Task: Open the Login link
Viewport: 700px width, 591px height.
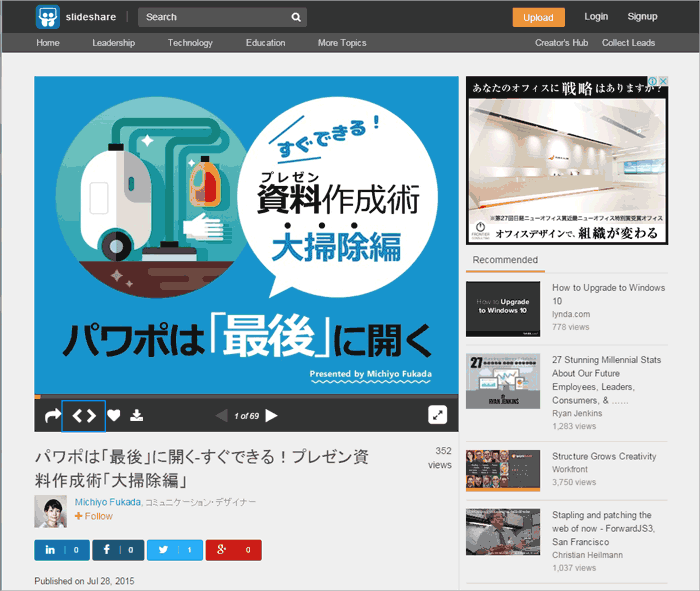Action: tap(596, 17)
